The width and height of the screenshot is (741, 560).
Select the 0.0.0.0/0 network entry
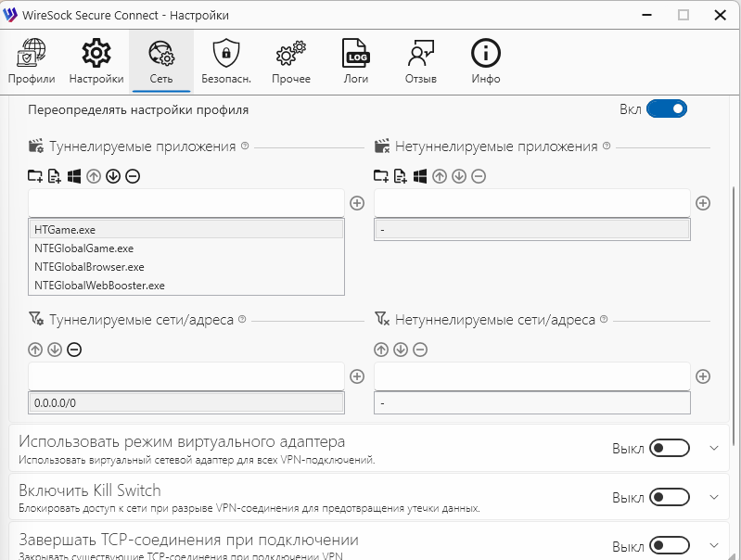(186, 403)
